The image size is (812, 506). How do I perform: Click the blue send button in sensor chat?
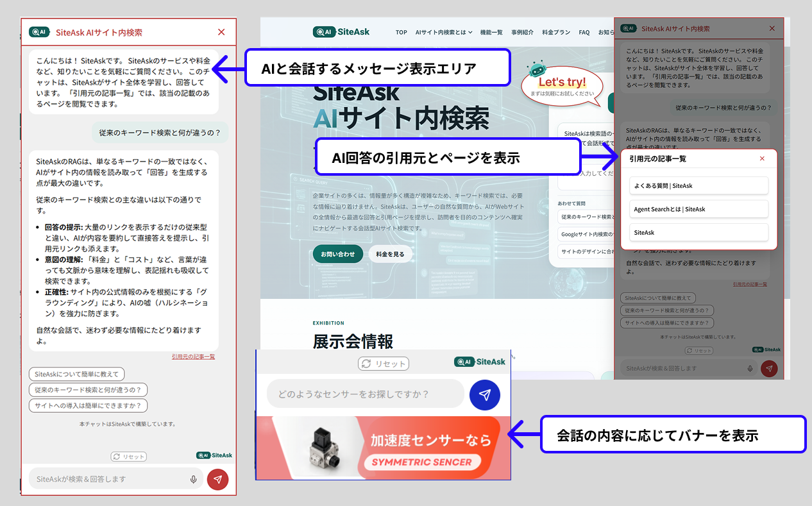coord(485,395)
